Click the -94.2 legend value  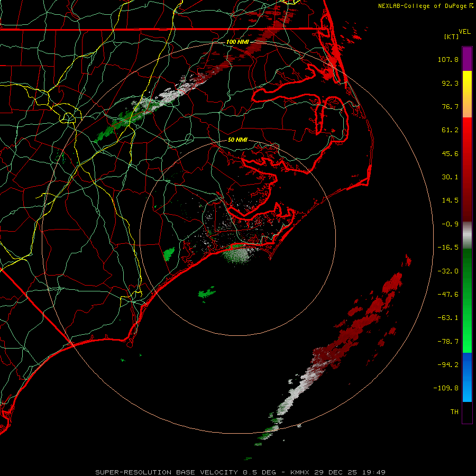click(x=448, y=365)
